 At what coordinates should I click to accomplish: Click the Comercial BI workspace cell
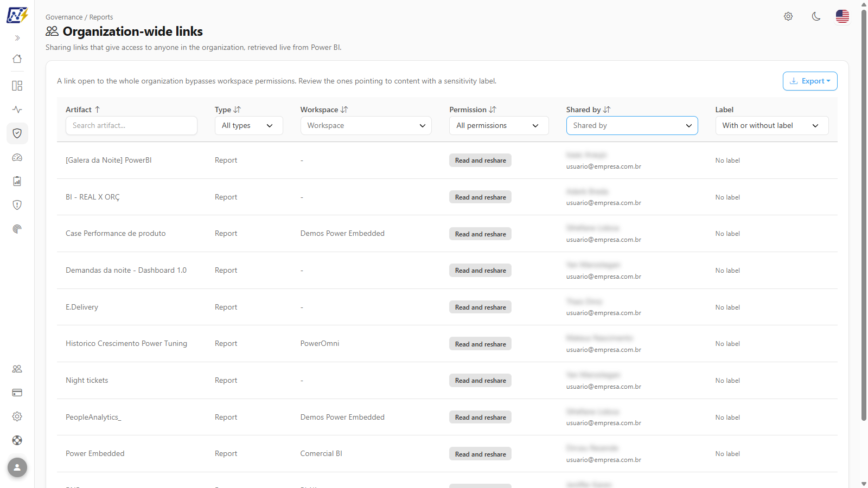pyautogui.click(x=321, y=453)
